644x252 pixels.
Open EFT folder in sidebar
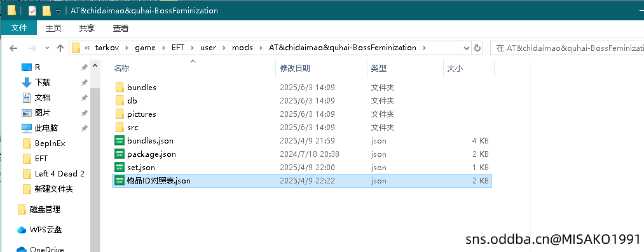41,159
